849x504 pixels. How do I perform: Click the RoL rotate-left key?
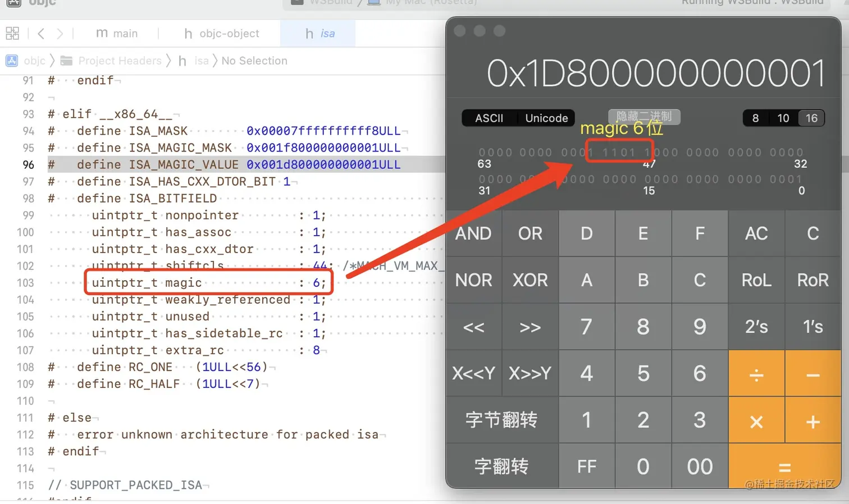[756, 280]
